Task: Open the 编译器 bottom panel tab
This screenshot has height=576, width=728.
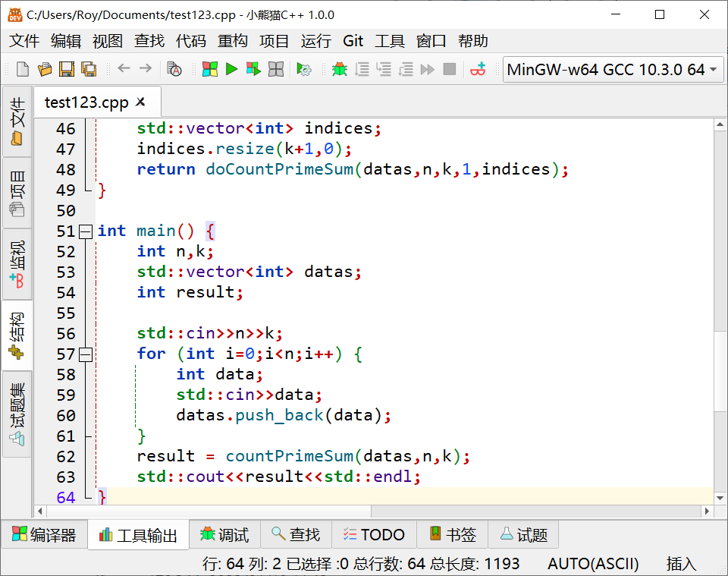Action: 44,535
